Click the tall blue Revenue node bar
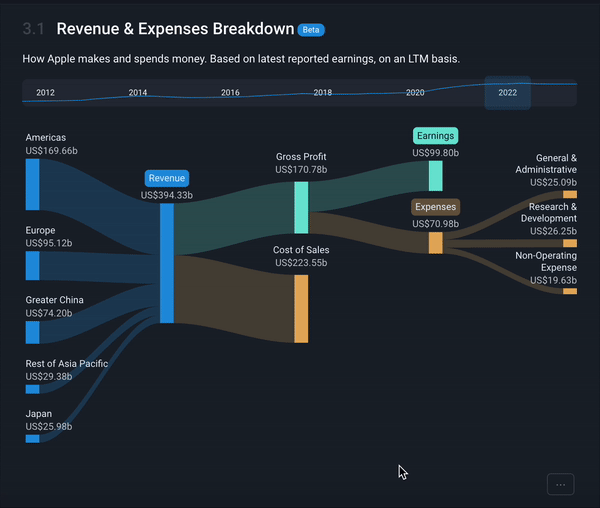This screenshot has height=508, width=600. coord(167,263)
